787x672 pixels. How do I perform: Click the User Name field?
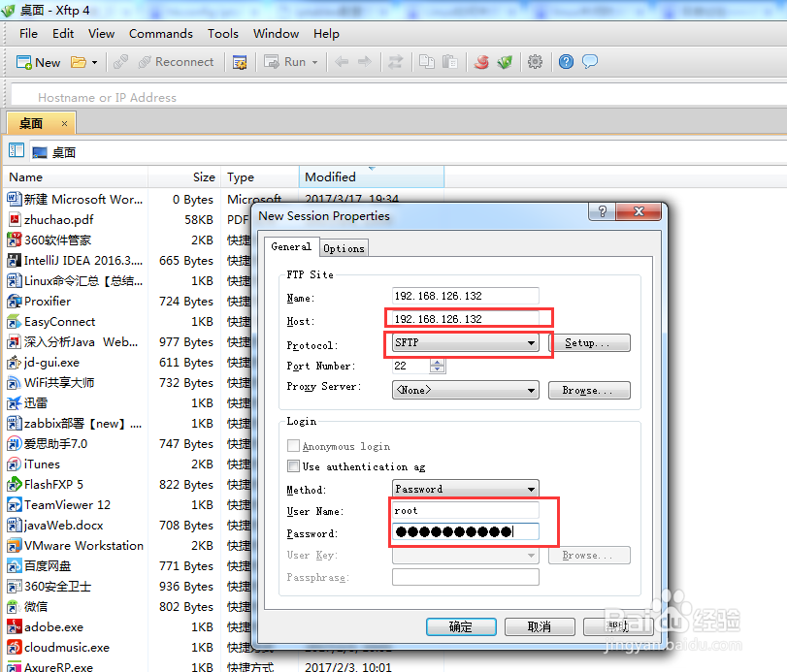(465, 510)
